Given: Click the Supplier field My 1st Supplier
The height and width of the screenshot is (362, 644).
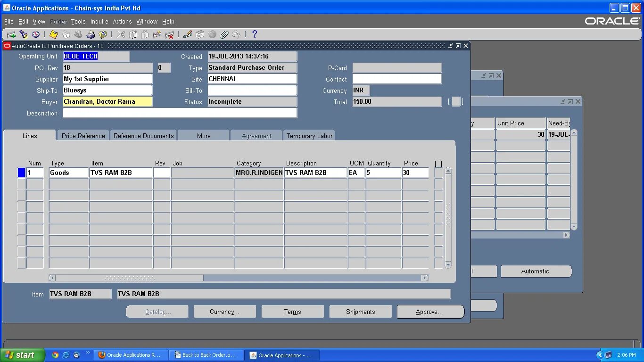Looking at the screenshot, I should [x=107, y=79].
